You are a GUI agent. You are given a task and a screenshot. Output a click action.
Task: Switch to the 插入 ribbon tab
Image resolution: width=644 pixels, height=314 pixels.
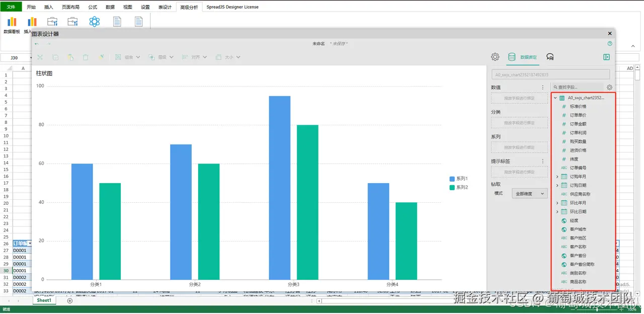[x=48, y=7]
